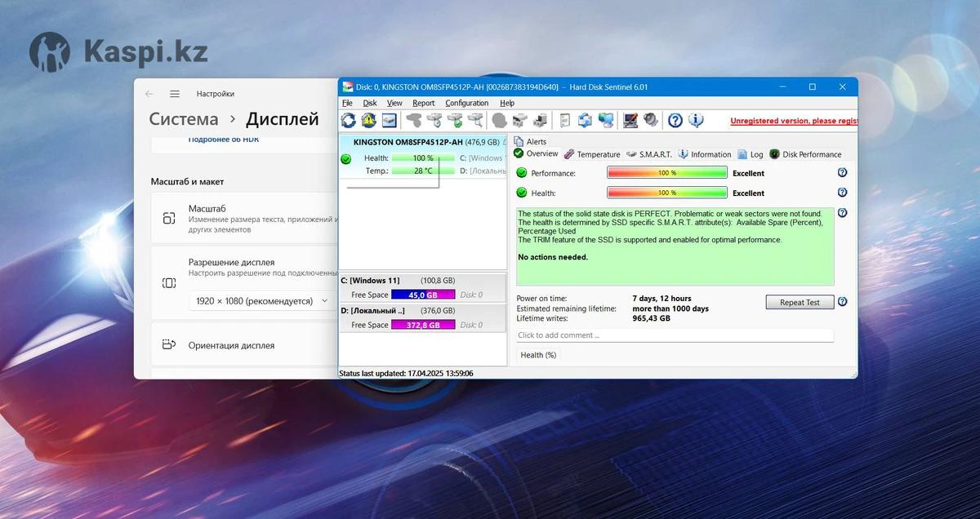Click the Repeat Test button
Image resolution: width=980 pixels, height=519 pixels.
800,302
